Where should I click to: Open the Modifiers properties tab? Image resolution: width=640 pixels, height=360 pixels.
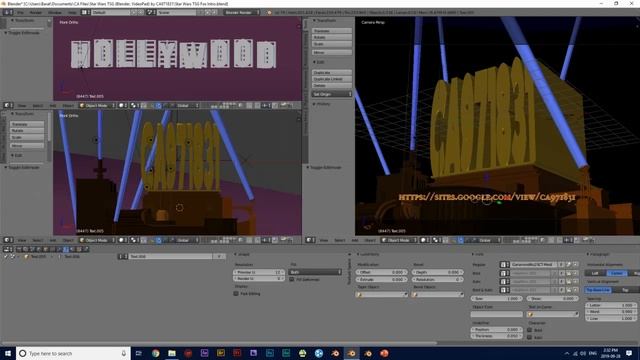pos(59,249)
